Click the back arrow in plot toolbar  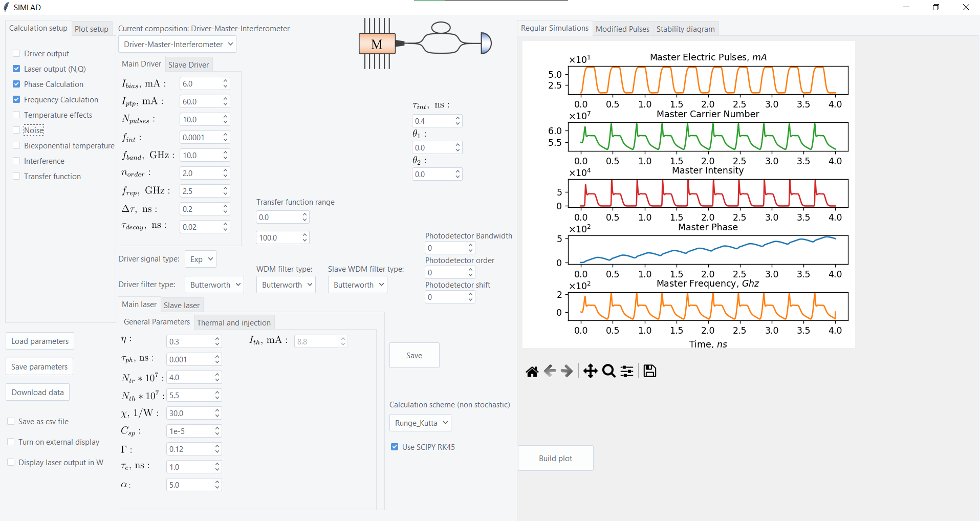550,371
